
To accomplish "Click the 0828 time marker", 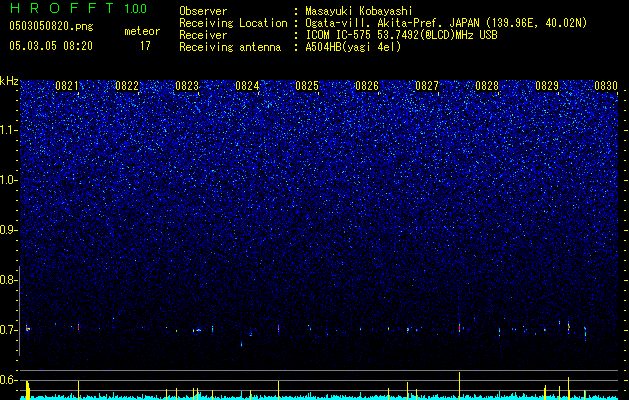I will [487, 86].
